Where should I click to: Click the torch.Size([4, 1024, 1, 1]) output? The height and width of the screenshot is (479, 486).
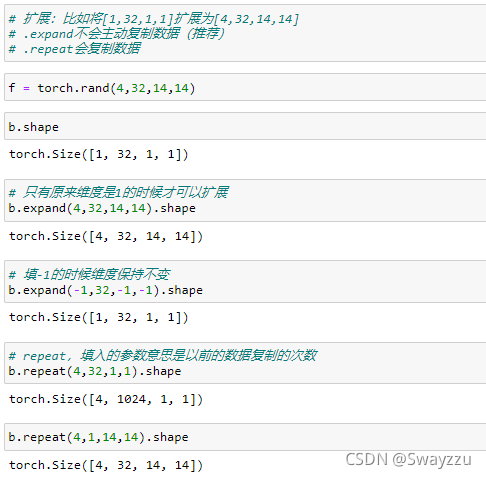point(106,399)
